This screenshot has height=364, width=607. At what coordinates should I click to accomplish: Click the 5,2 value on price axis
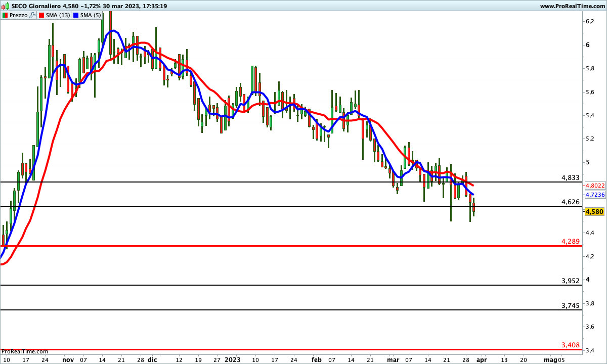[x=590, y=139]
